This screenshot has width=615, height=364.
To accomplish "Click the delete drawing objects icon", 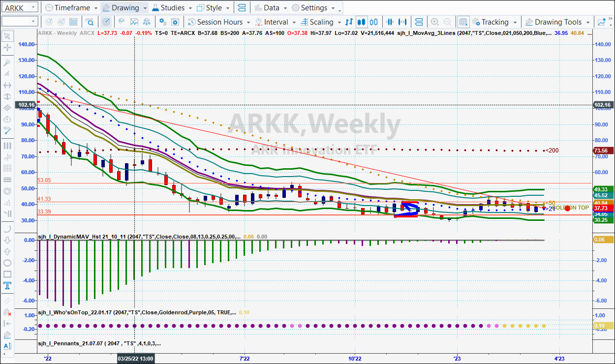I will (7, 312).
